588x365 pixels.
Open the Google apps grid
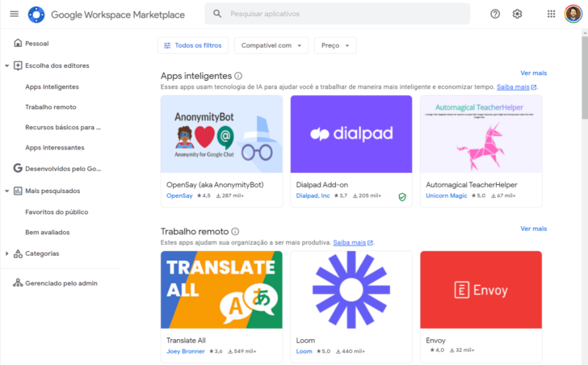tap(551, 14)
